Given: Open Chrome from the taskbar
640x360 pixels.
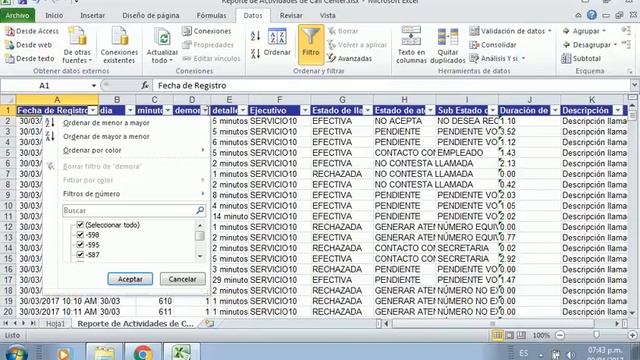Looking at the screenshot, I should 143,352.
